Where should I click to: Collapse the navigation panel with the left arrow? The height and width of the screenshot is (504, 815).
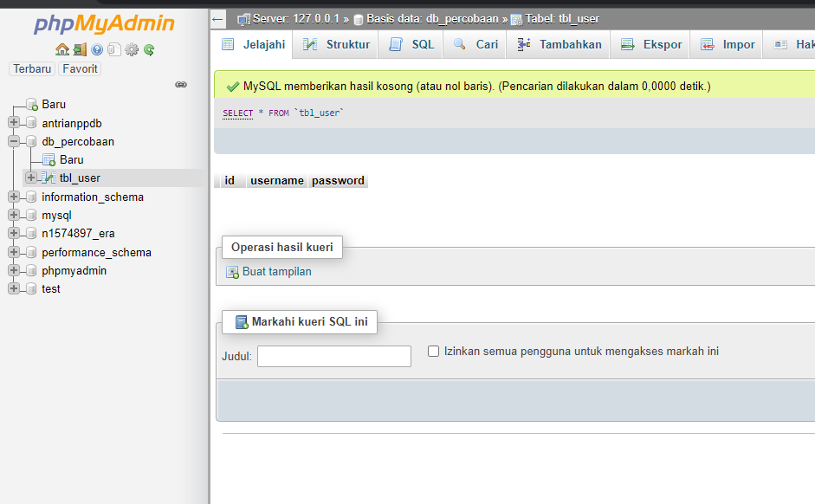click(x=217, y=18)
